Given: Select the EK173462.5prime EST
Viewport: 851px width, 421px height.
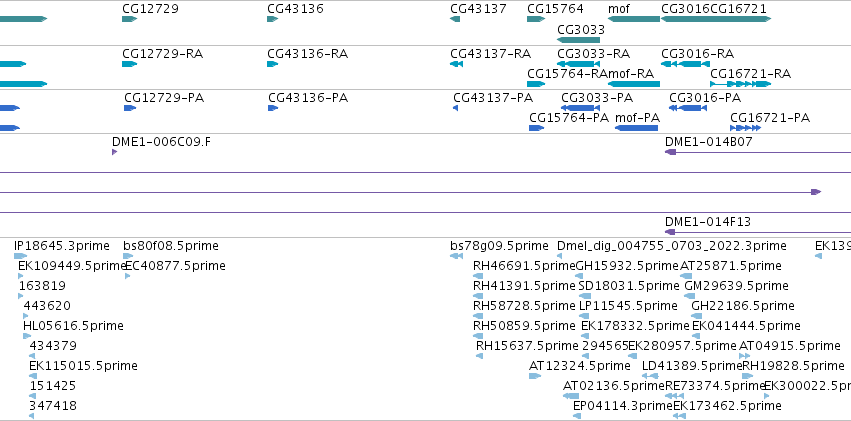Looking at the screenshot, I should tap(679, 416).
